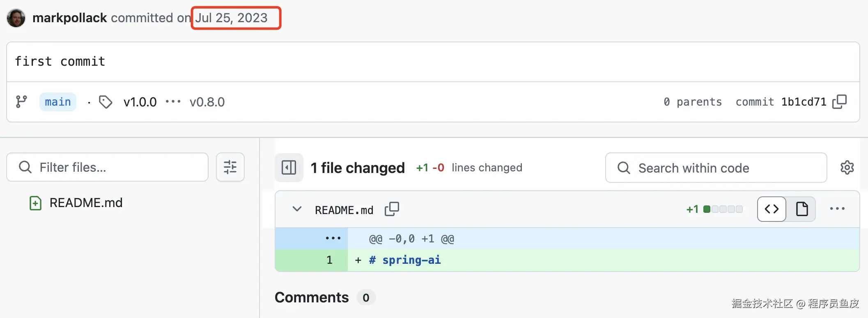Screen dimensions: 868x318
Task: Click the git branch icon
Action: tap(21, 101)
